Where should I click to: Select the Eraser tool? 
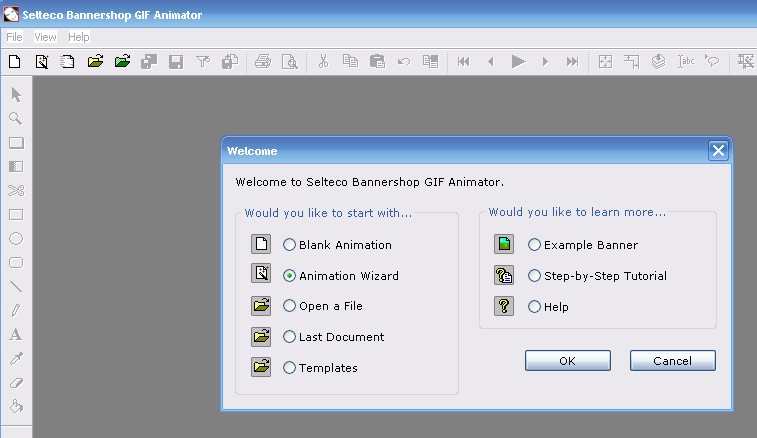pyautogui.click(x=16, y=383)
